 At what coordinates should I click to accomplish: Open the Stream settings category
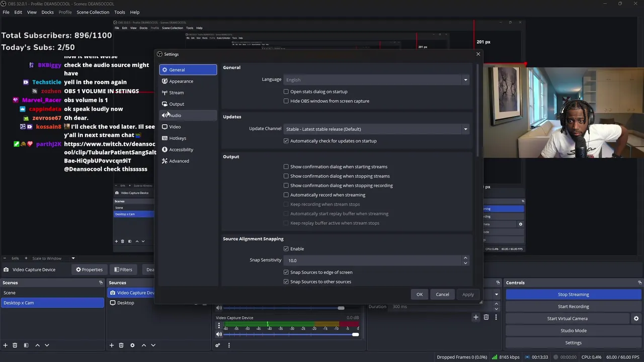coord(188,93)
